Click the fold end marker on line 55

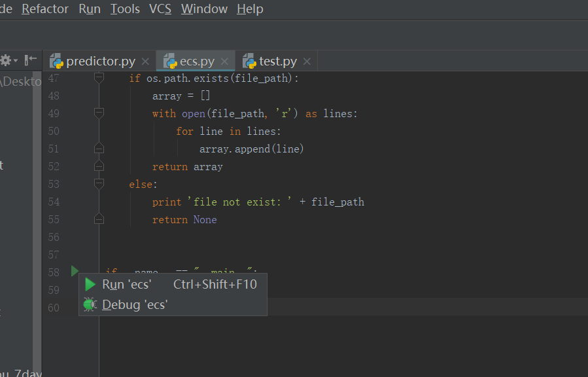point(99,219)
